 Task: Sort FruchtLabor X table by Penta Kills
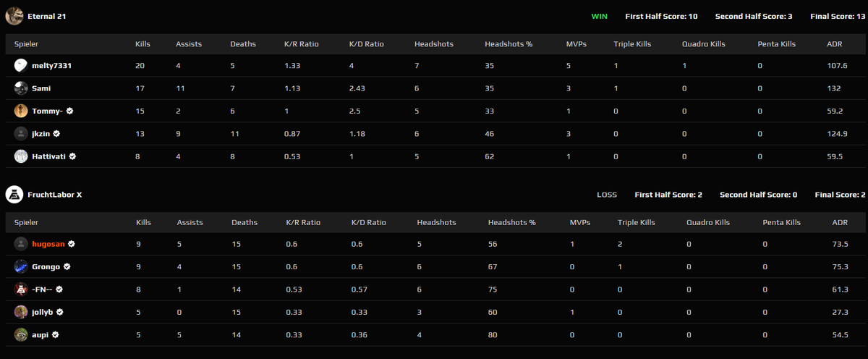(781, 222)
